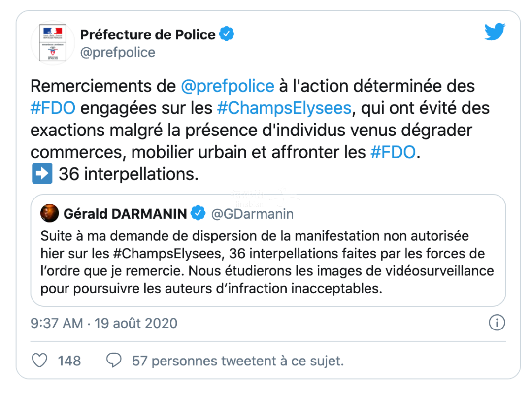532x395 pixels.
Task: Open the quoted tweet text body
Action: click(x=266, y=262)
